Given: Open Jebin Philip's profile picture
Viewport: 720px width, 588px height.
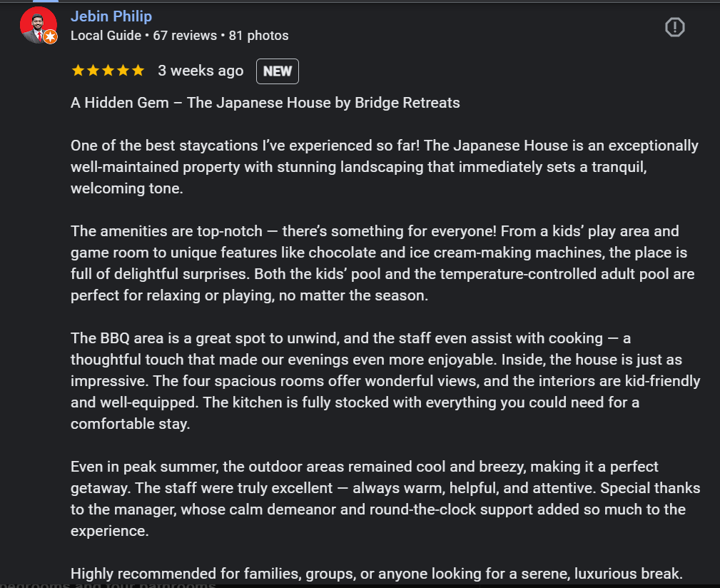Looking at the screenshot, I should pyautogui.click(x=37, y=25).
